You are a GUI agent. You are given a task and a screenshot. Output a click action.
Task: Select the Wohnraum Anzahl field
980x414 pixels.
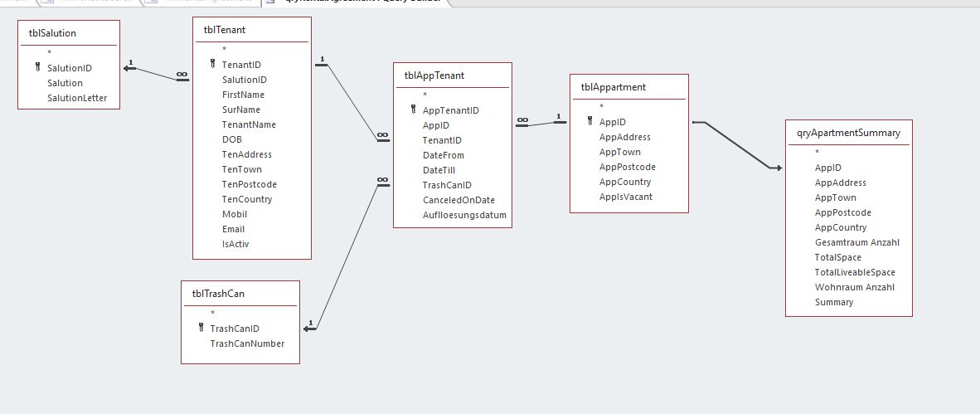pyautogui.click(x=854, y=287)
